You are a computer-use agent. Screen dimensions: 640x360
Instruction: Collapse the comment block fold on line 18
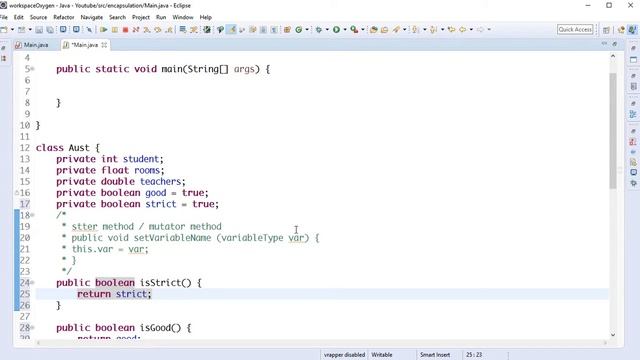pyautogui.click(x=33, y=215)
